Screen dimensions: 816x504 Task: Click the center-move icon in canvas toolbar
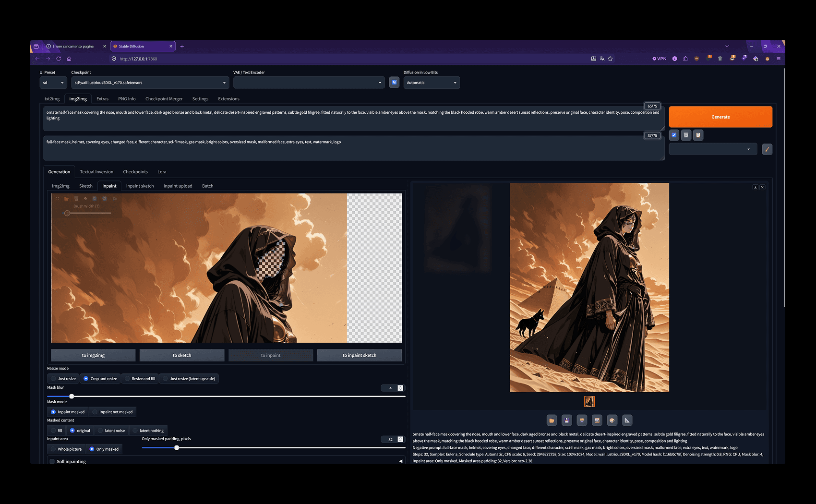pyautogui.click(x=85, y=198)
